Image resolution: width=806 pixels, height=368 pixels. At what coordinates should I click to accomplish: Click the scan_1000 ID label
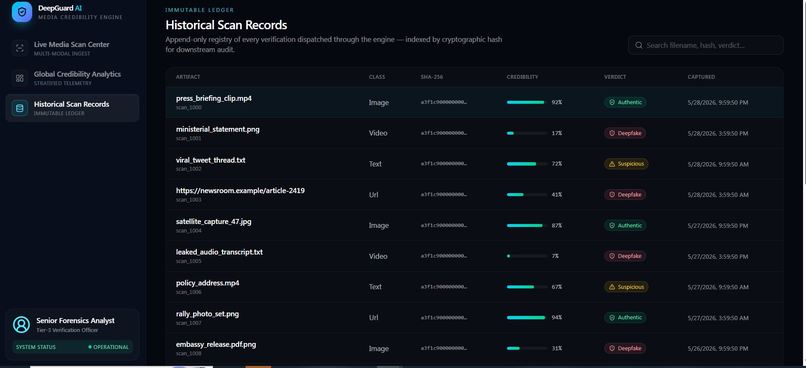point(189,108)
